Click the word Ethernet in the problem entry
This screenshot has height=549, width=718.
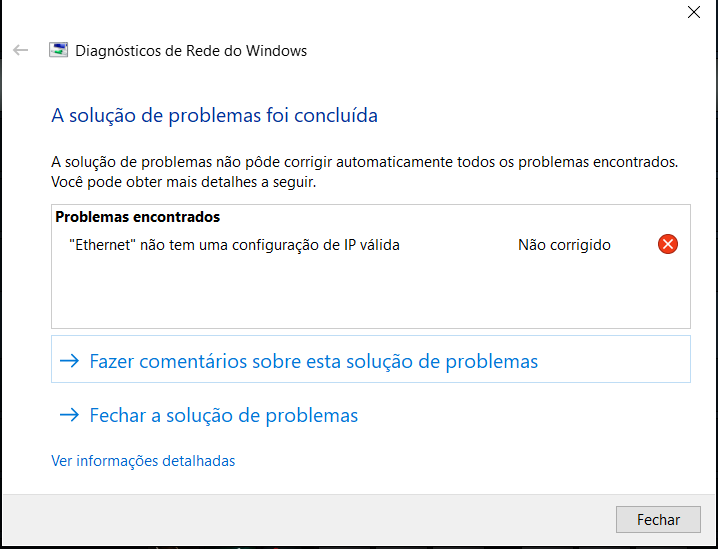[x=103, y=245]
